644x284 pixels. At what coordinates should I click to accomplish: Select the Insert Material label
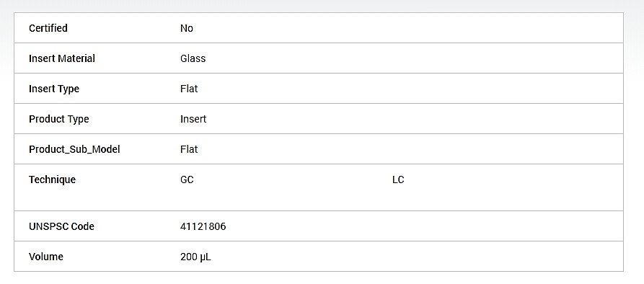point(61,58)
